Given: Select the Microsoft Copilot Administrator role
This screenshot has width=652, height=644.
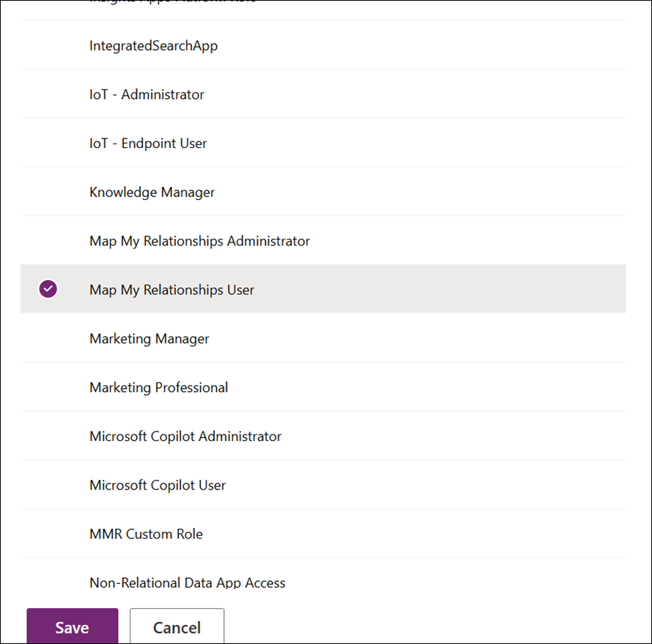Looking at the screenshot, I should click(x=185, y=437).
